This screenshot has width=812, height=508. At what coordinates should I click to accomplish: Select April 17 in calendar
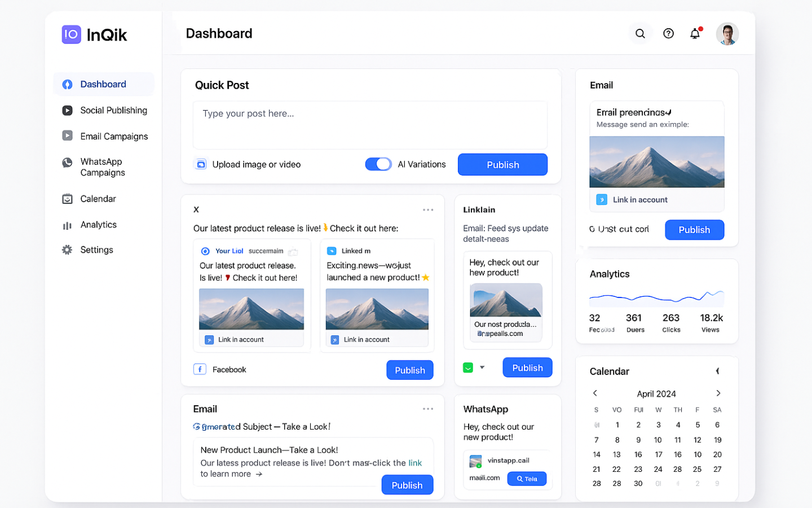[658, 454]
